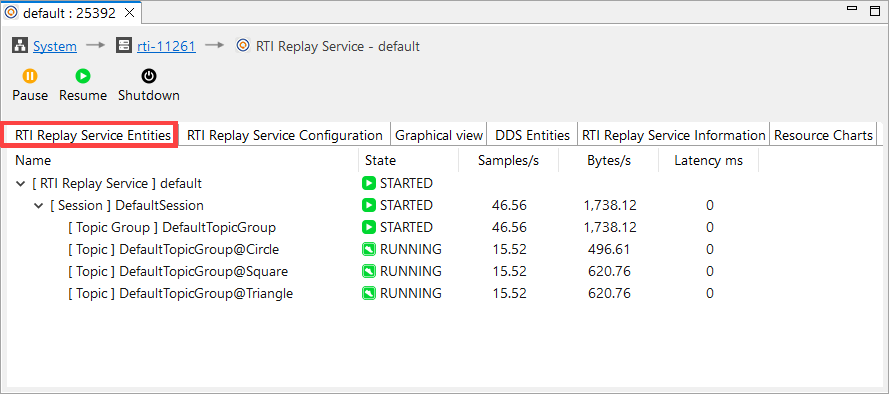The width and height of the screenshot is (889, 394).
Task: Click the 620.76 Bytes/s value for Triangle
Action: [x=609, y=294]
